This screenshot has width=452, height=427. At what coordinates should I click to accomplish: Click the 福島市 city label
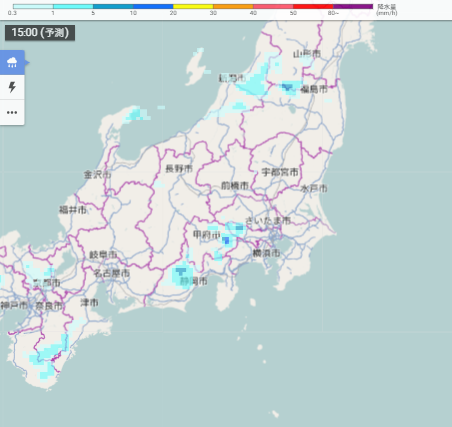[x=314, y=89]
